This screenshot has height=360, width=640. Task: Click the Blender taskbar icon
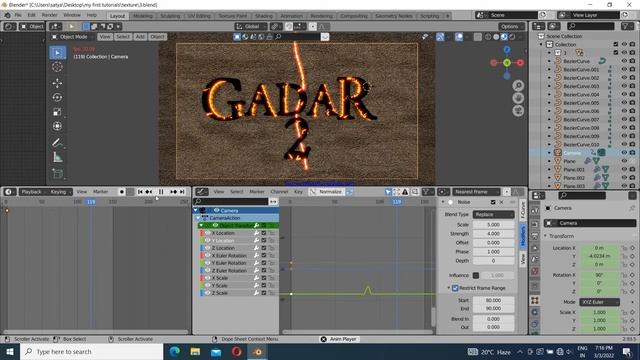coord(258,351)
